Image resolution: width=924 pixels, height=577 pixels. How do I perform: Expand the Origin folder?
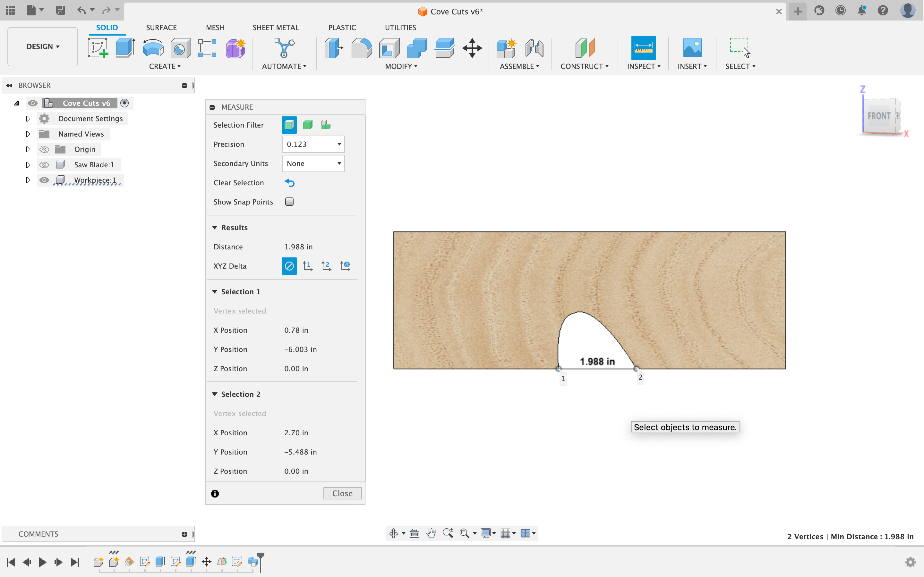pos(27,149)
